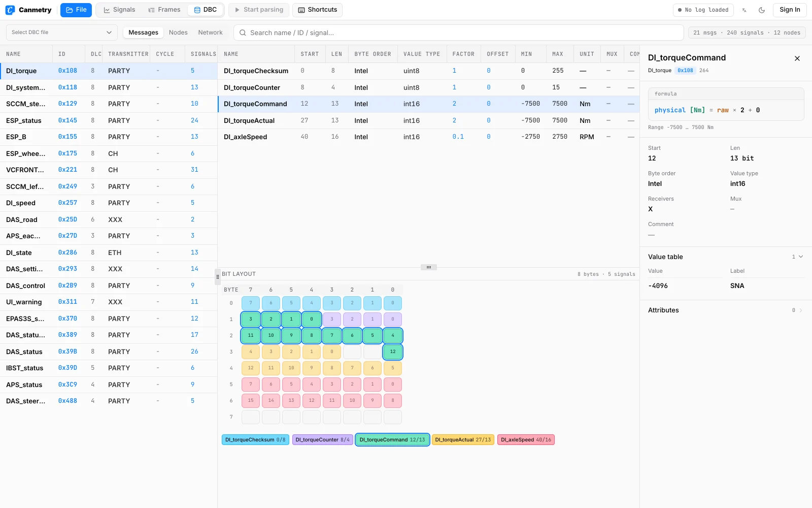This screenshot has width=812, height=508.
Task: Select the DI_torqueActual signal row
Action: [x=429, y=120]
